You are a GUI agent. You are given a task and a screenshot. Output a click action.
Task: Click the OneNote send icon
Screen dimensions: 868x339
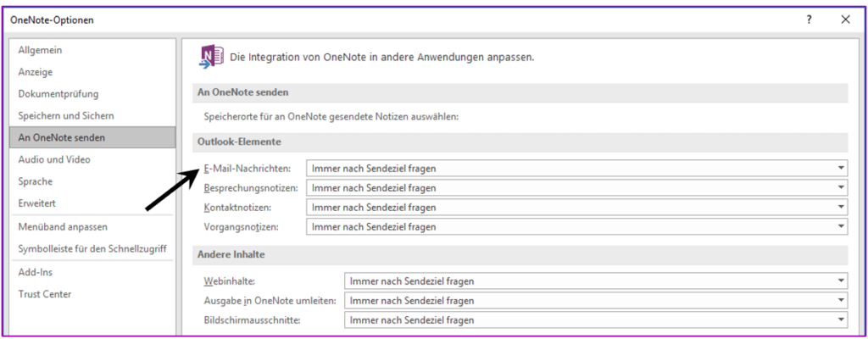[x=211, y=57]
